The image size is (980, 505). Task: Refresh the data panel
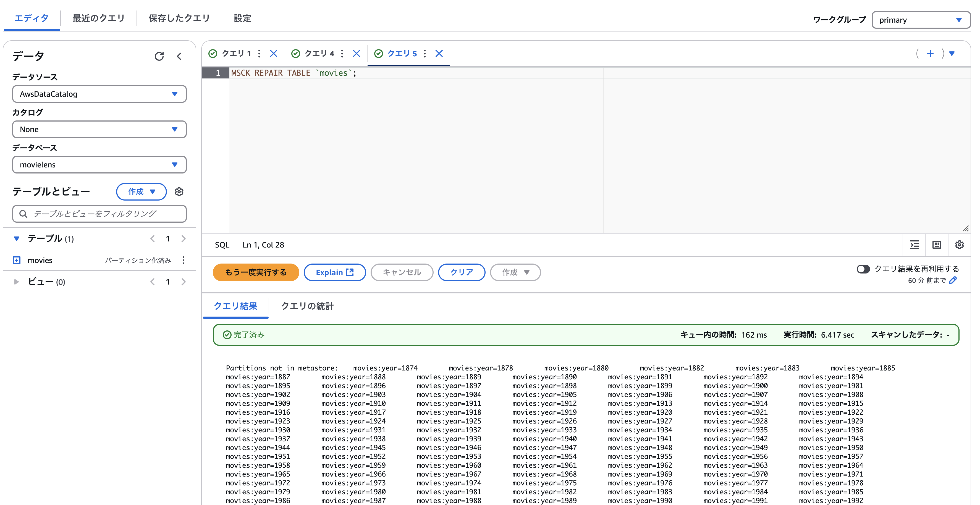[159, 56]
